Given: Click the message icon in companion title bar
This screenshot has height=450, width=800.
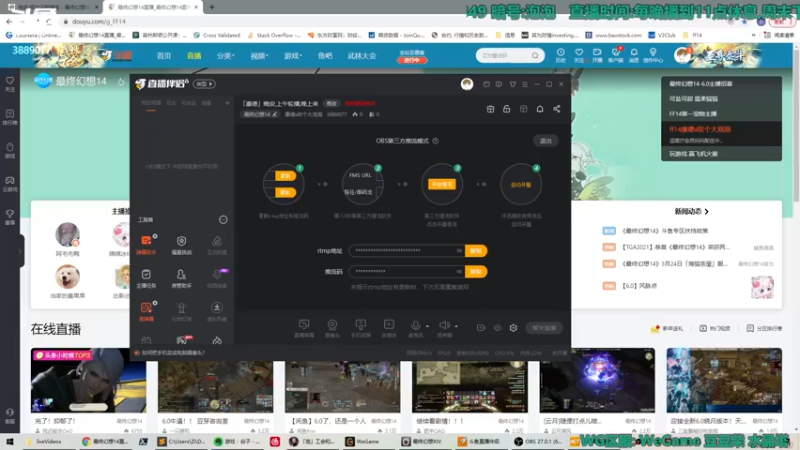Looking at the screenshot, I should point(498,84).
